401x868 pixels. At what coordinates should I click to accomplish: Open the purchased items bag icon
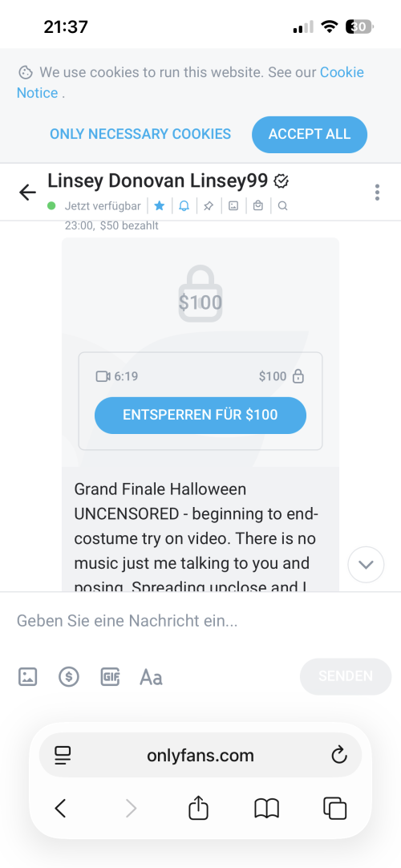257,206
